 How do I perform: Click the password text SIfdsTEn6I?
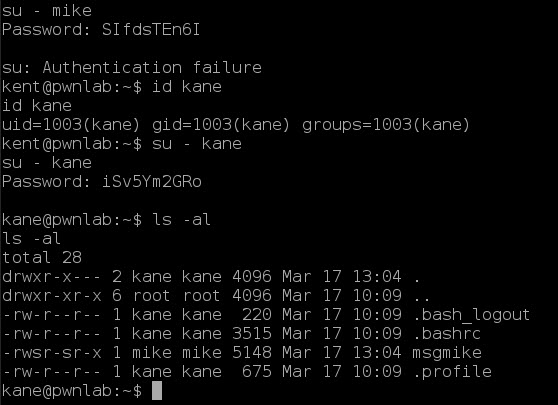coord(151,30)
